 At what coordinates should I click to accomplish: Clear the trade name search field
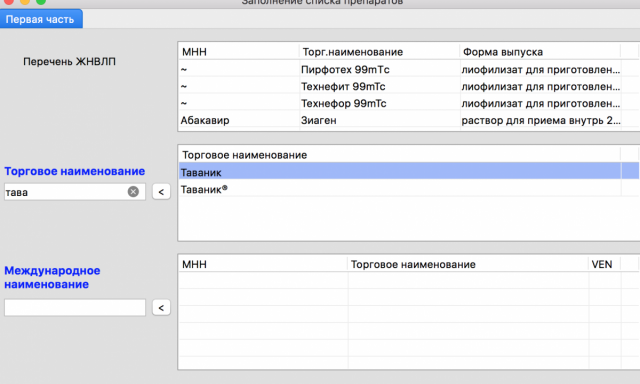coord(133,191)
